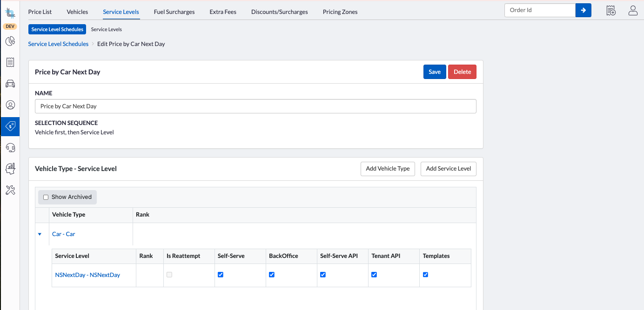Uncheck Templates for NSNextDay

coord(425,275)
